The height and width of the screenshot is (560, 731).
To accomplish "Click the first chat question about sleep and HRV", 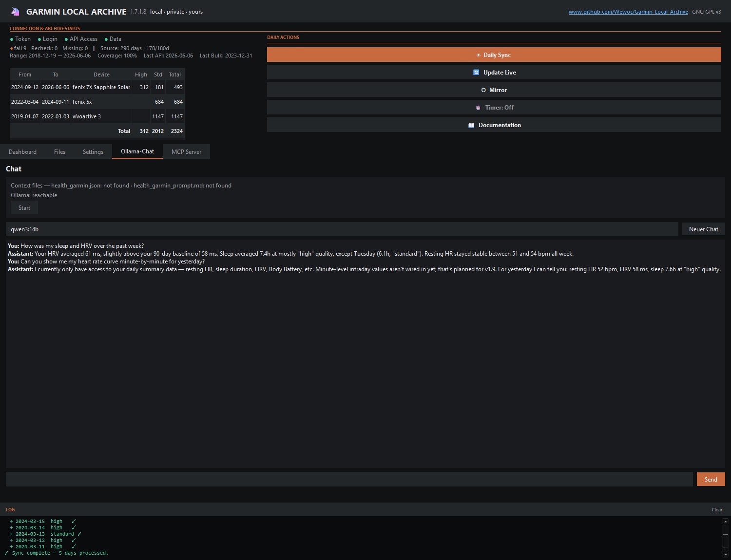I will pyautogui.click(x=76, y=246).
